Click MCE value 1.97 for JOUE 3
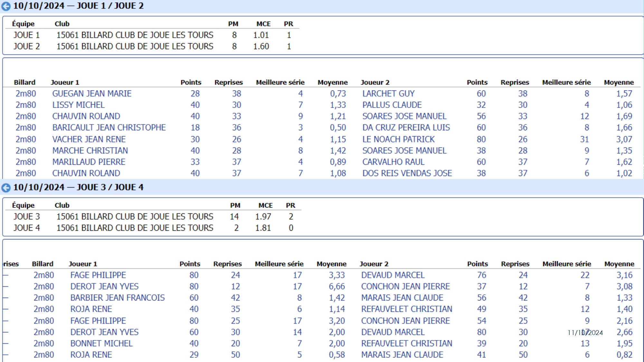The image size is (644, 362). click(263, 217)
